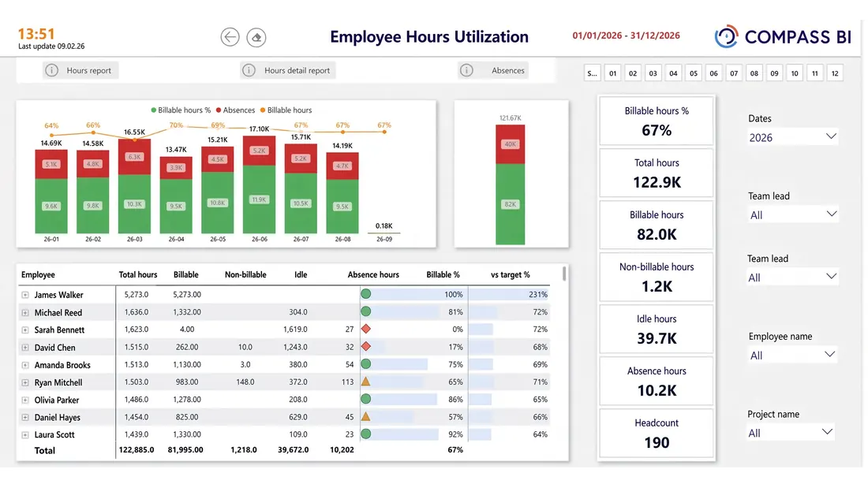Click the info icon beside Absences

pyautogui.click(x=466, y=70)
